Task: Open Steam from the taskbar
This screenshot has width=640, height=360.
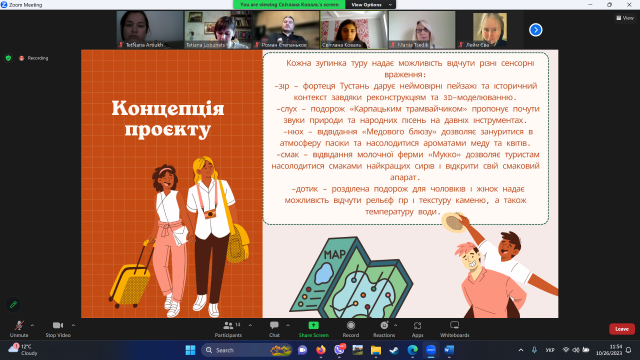Action: click(x=394, y=350)
